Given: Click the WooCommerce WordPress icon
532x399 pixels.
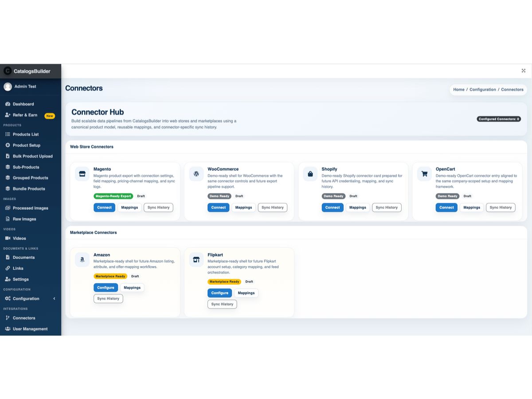Looking at the screenshot, I should 196,174.
